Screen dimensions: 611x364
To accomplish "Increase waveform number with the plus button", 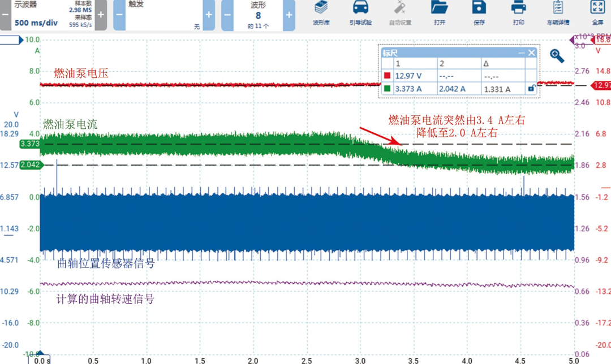I will [x=289, y=14].
